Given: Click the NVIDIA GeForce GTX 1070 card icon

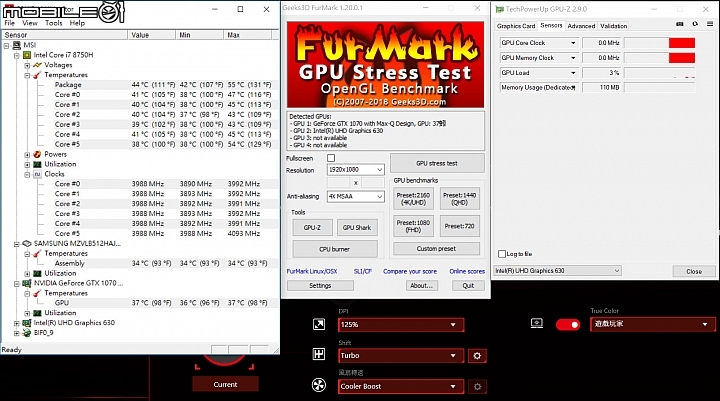Looking at the screenshot, I should click(x=27, y=283).
